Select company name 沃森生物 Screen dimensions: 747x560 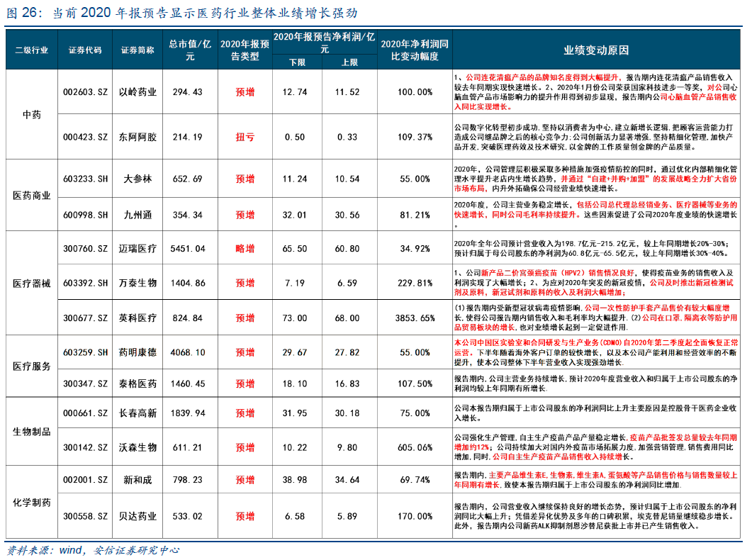137,447
